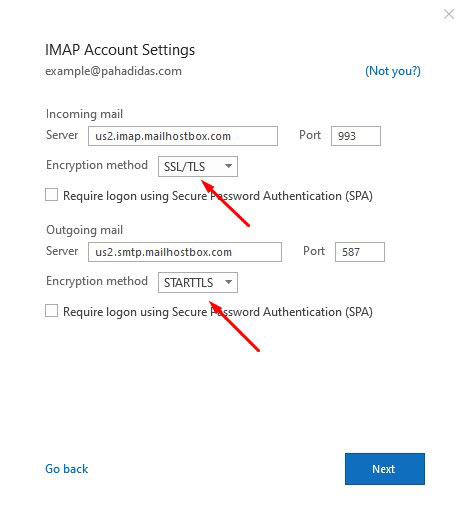472x530 pixels.
Task: Focus the outgoing mail server field
Action: [x=185, y=252]
